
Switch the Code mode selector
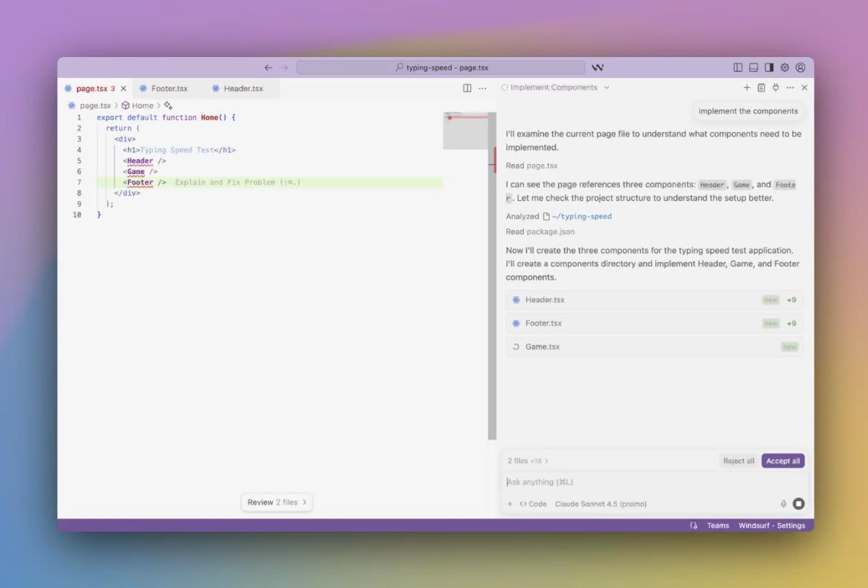click(533, 503)
